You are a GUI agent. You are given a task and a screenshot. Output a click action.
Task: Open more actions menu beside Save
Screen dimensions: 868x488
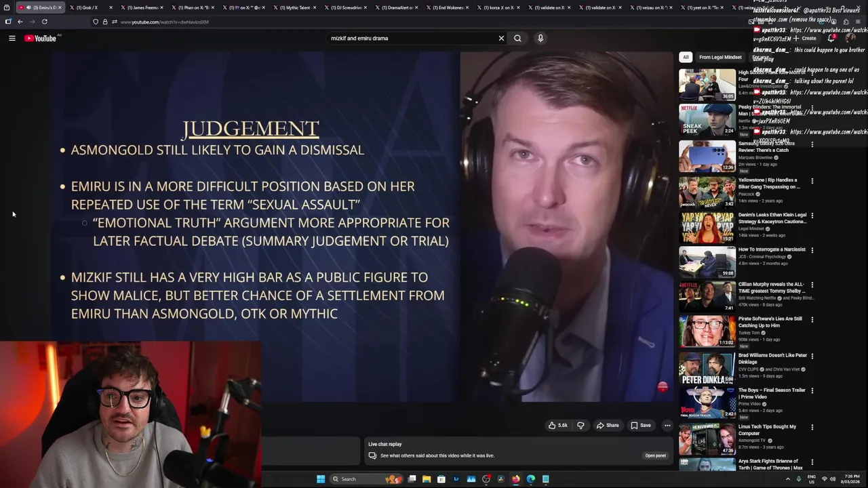click(x=667, y=426)
